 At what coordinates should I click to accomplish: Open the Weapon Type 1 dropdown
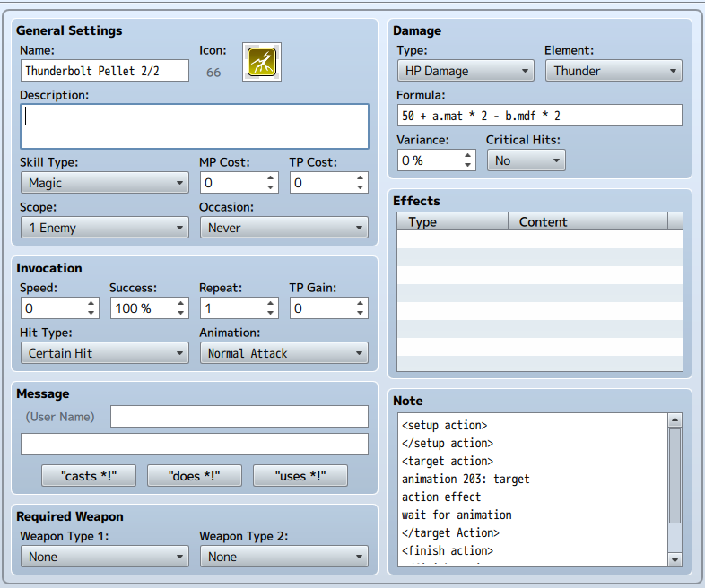tap(104, 557)
